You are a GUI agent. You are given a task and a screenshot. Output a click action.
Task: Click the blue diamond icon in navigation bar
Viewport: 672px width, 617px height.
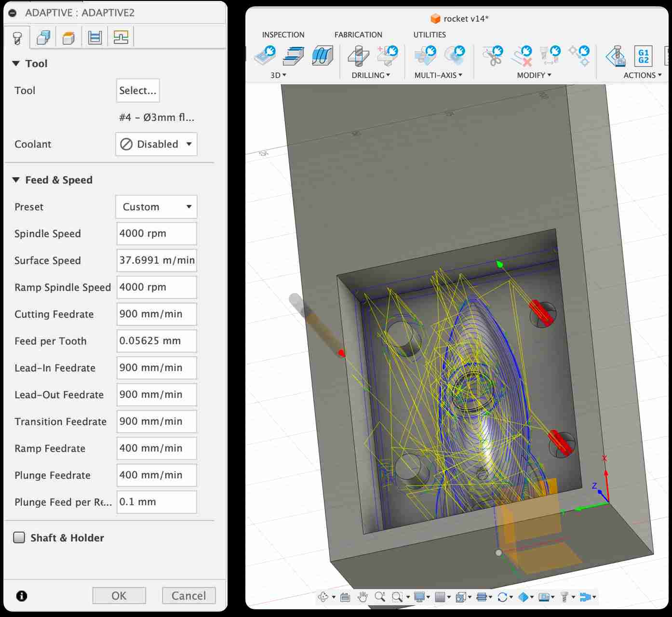(x=524, y=597)
